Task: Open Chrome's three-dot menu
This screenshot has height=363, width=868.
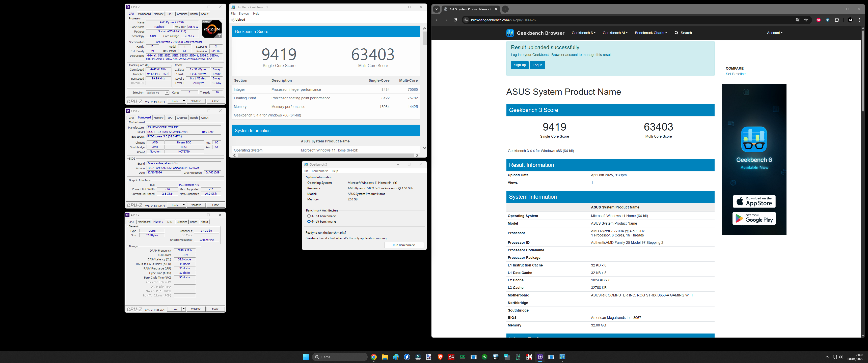Action: point(860,20)
